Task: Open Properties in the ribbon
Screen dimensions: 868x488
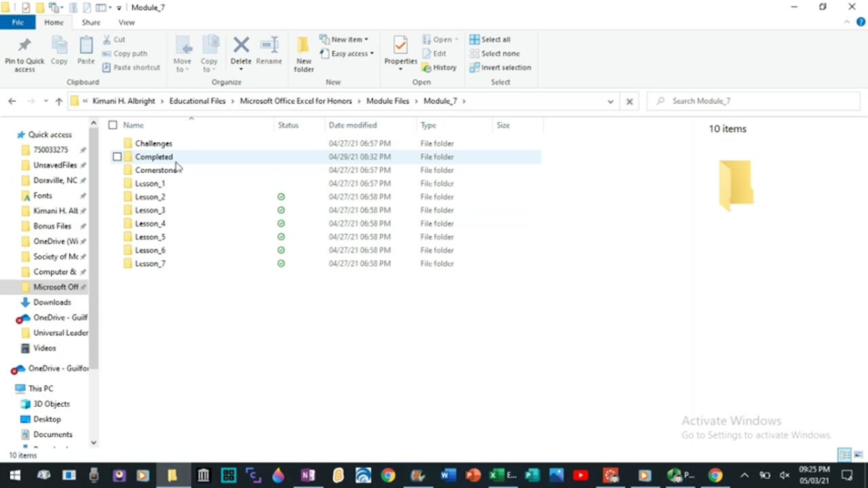Action: (x=400, y=54)
